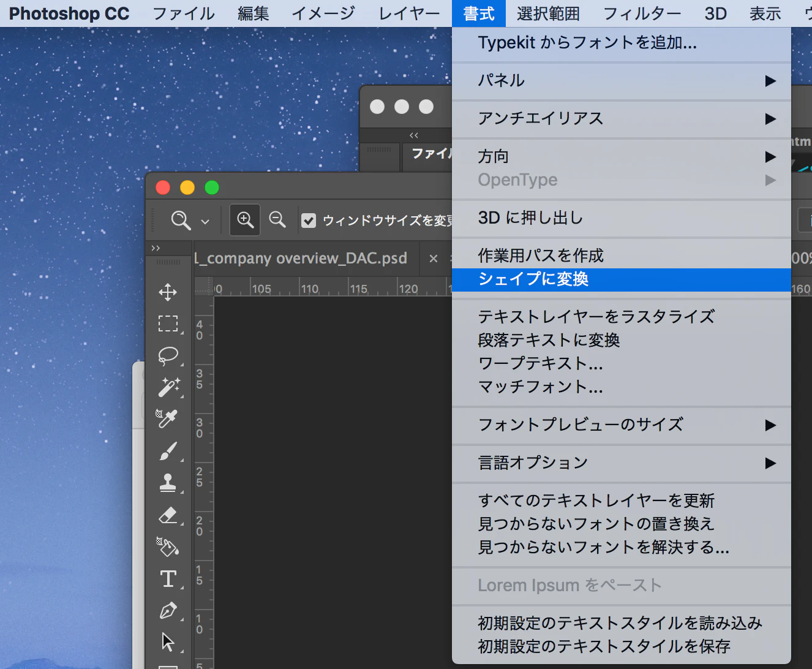This screenshot has width=812, height=669.
Task: Open the フィルター menu in menu bar
Action: click(642, 13)
